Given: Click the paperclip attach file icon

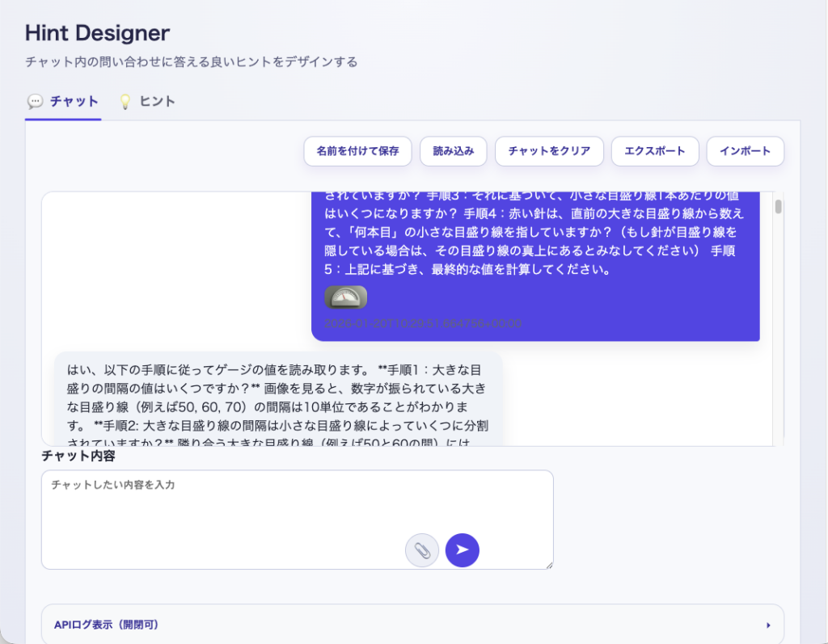Looking at the screenshot, I should click(421, 550).
